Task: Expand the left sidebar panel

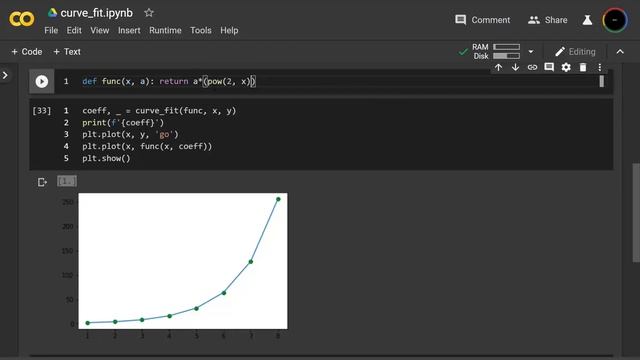Action: coord(5,75)
